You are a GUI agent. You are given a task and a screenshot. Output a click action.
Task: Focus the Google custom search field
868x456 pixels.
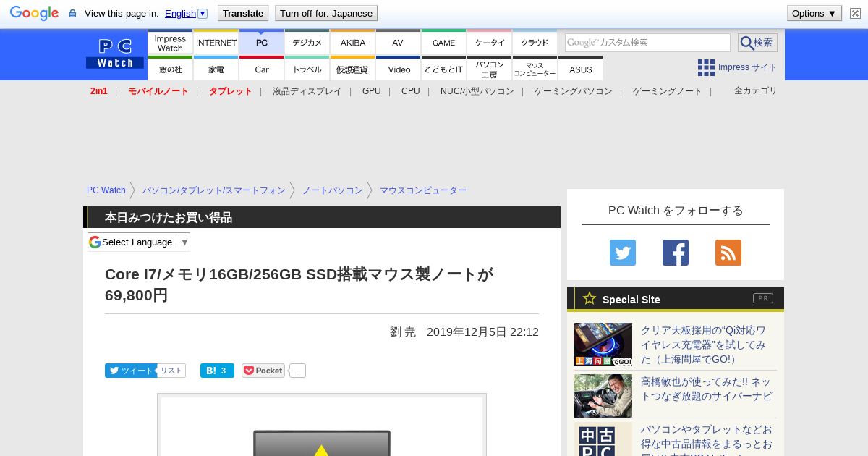pyautogui.click(x=647, y=43)
